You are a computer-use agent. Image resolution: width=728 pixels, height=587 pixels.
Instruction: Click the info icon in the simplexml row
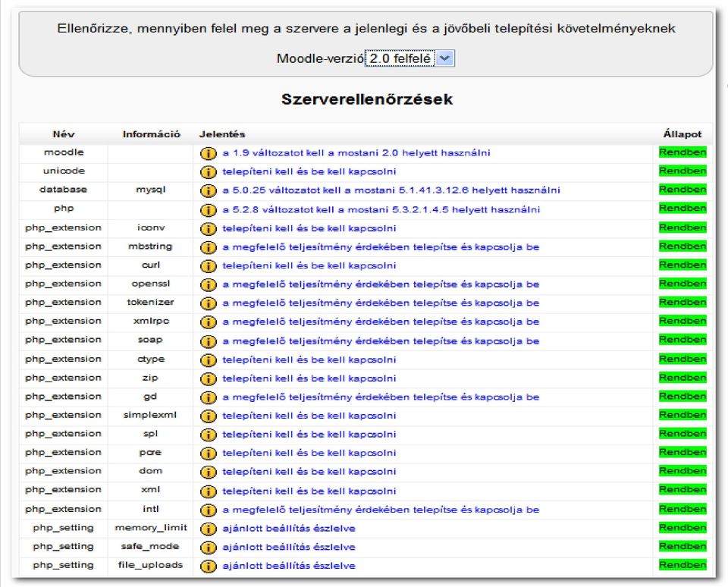click(x=208, y=416)
